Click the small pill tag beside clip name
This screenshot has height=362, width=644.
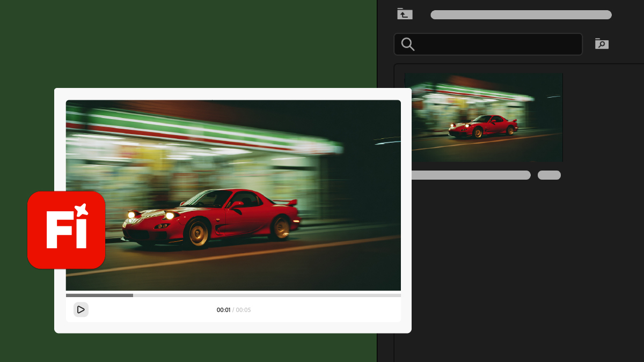tap(549, 175)
